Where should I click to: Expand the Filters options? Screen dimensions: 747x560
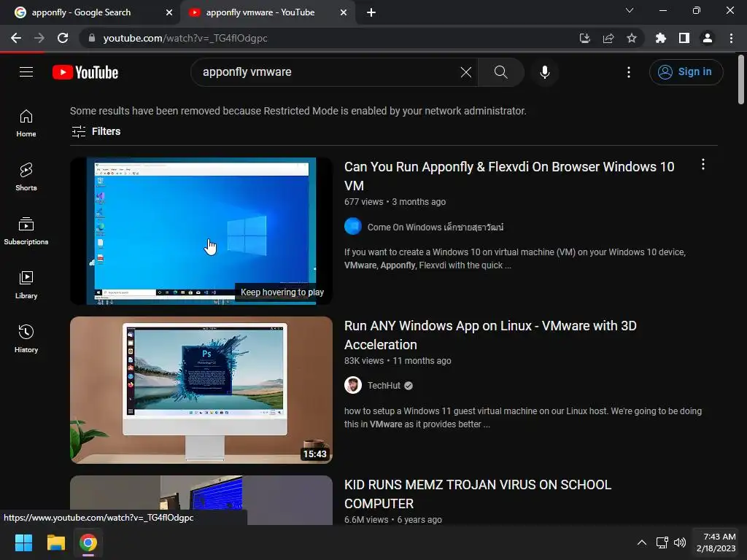(96, 131)
